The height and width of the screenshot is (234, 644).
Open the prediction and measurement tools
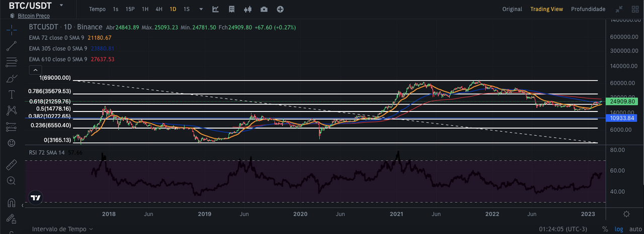12,127
